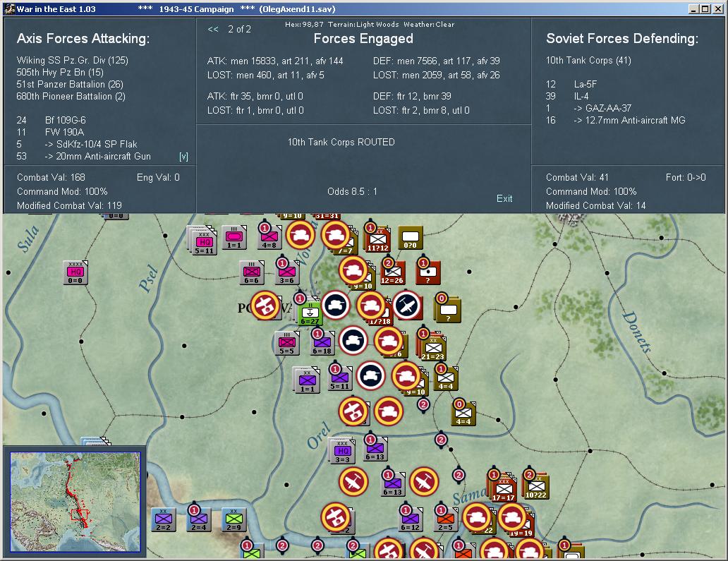Select the blue 2=4 unit counter
Viewport: 728px width, 561px height.
[199, 519]
